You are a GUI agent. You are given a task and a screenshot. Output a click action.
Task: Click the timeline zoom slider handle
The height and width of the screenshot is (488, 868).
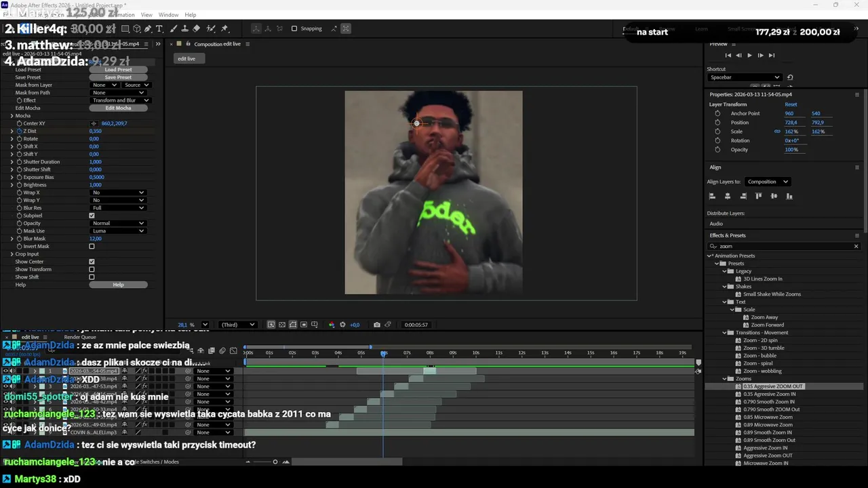(275, 462)
